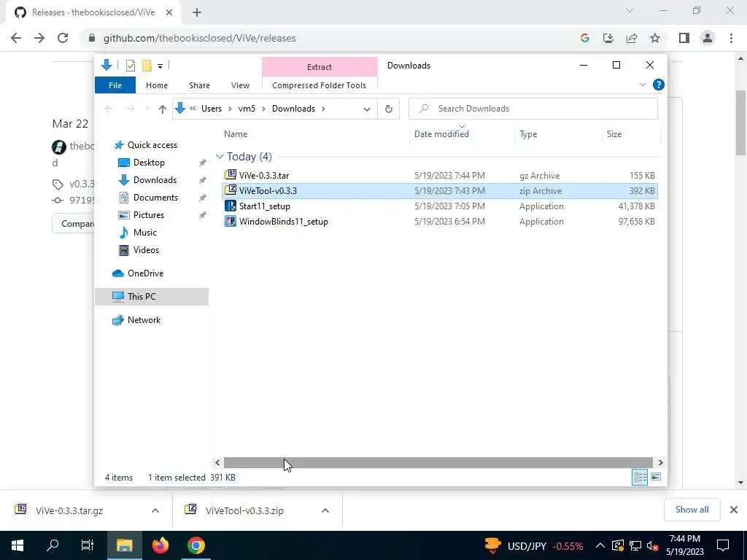
Task: Open the Customize Quick Access Toolbar dropdown
Action: (x=160, y=66)
